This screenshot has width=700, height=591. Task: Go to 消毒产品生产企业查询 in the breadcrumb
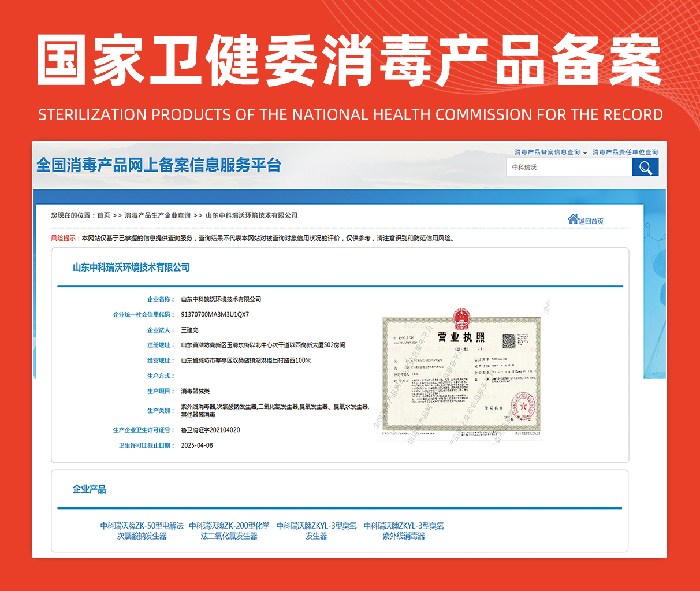pos(158,215)
